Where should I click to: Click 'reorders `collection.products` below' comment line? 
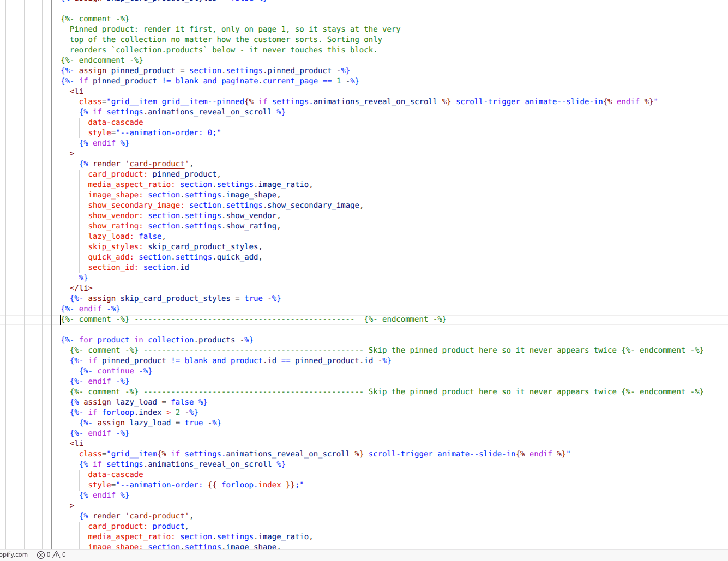(x=224, y=50)
